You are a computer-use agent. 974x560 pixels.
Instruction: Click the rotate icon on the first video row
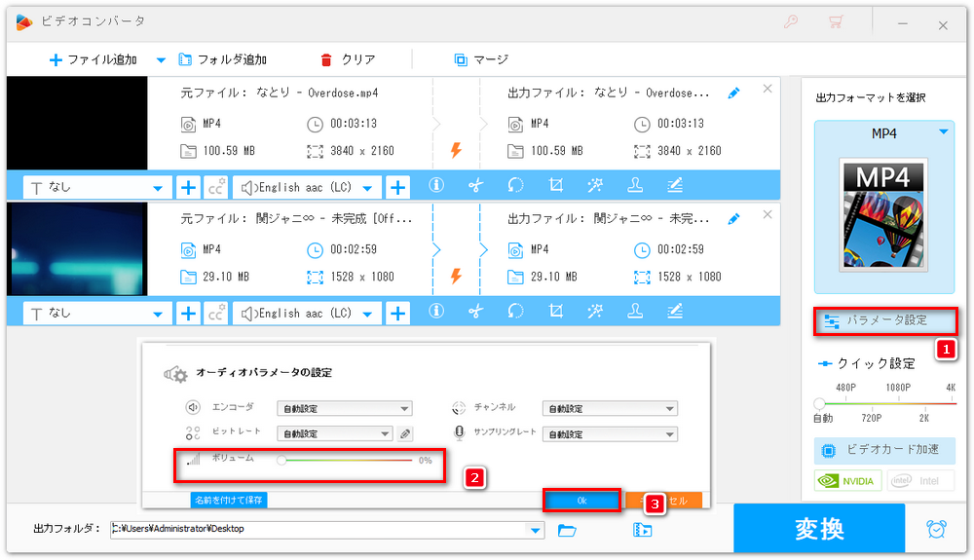pyautogui.click(x=516, y=186)
